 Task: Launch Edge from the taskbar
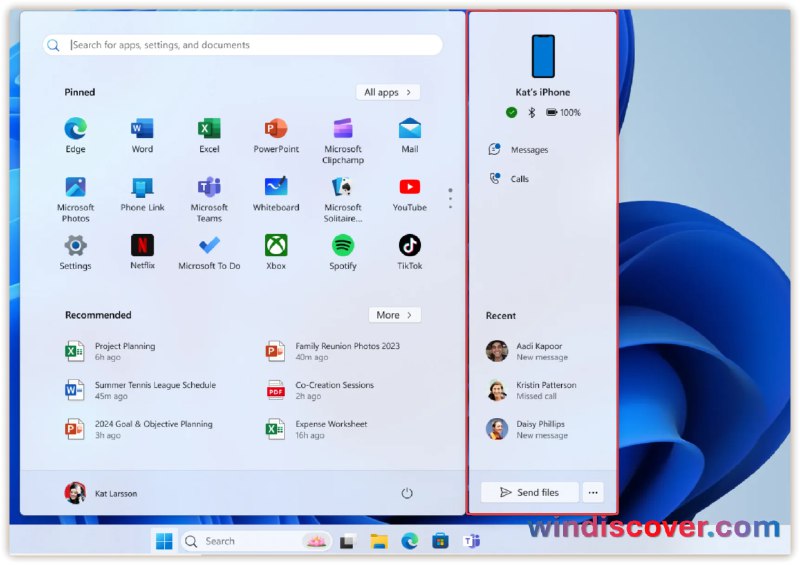[410, 541]
